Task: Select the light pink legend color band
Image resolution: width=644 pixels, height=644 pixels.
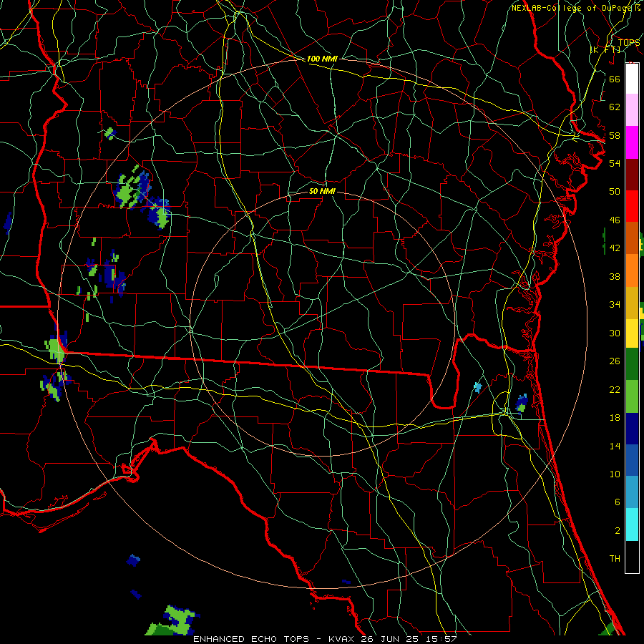Action: coord(632,110)
